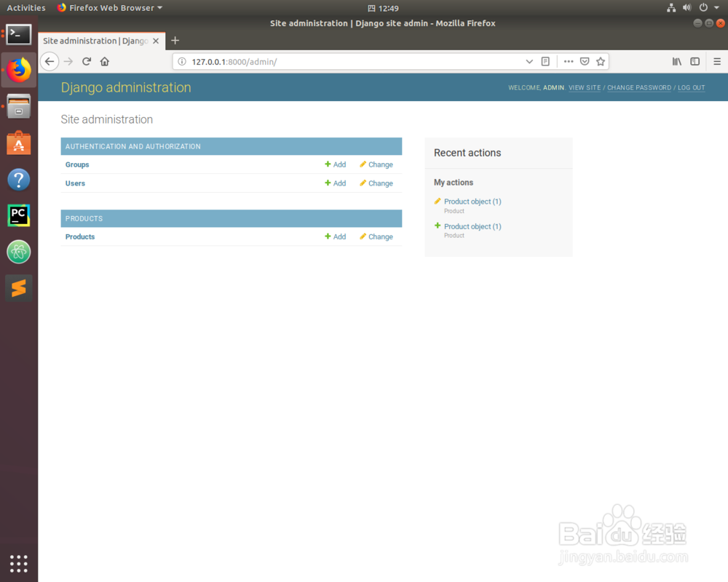Bookmark this page with the star

pos(601,62)
